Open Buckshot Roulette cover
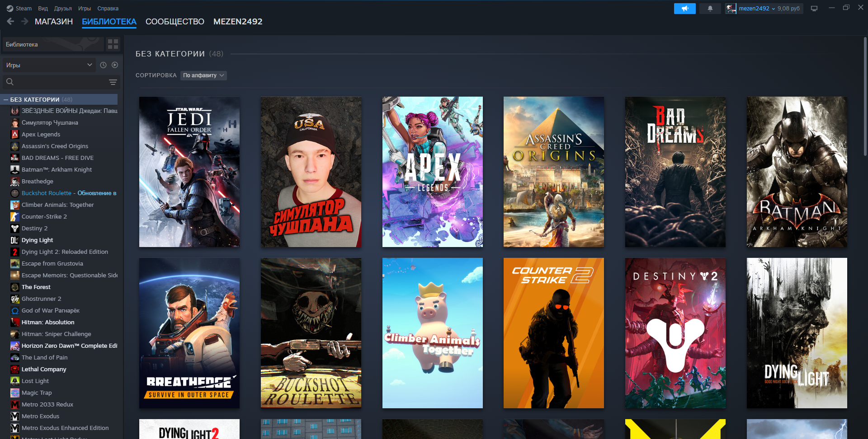The height and width of the screenshot is (439, 868). click(x=311, y=333)
